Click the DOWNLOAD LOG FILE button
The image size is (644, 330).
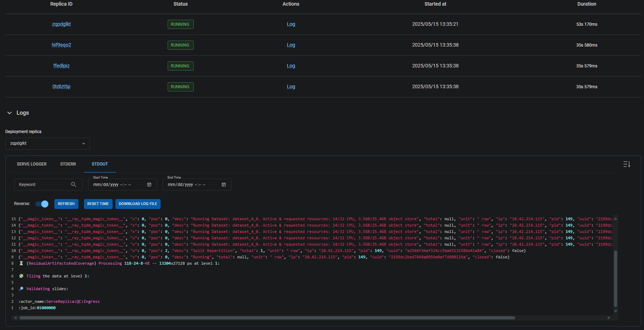(138, 204)
